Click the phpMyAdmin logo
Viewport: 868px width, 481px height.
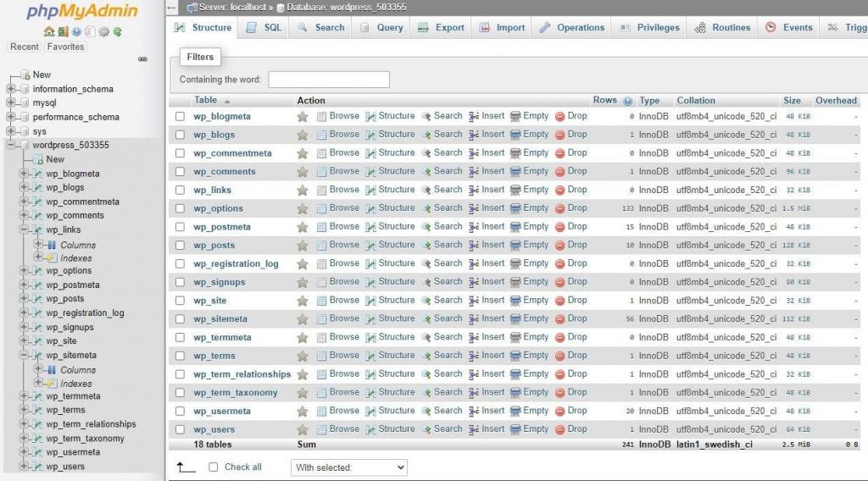tap(82, 11)
